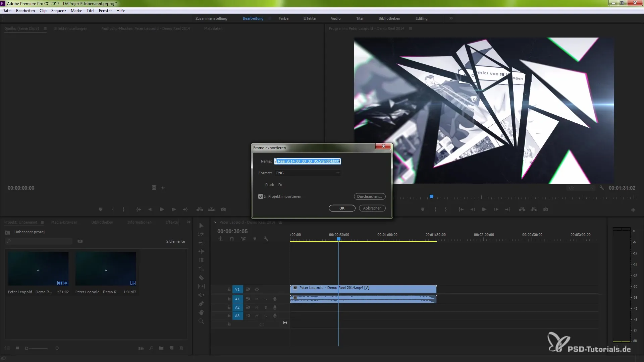This screenshot has width=644, height=362.
Task: Toggle lock on track V1
Action: (229, 289)
